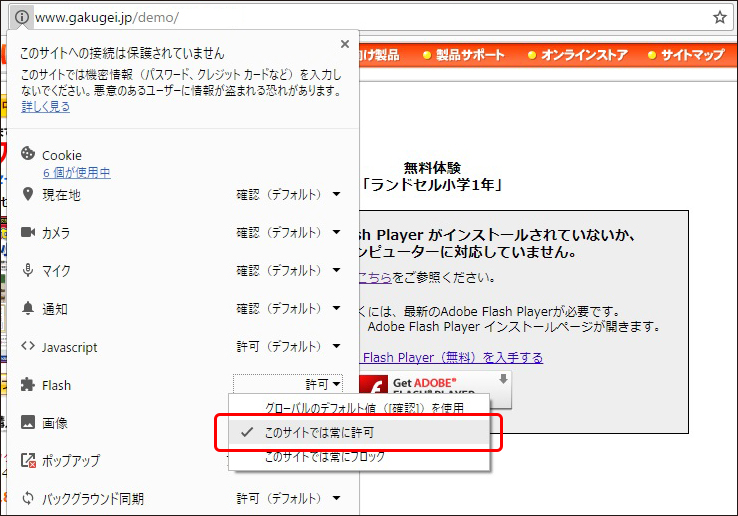Select グローバルのデフォルト値を使用 option

359,408
